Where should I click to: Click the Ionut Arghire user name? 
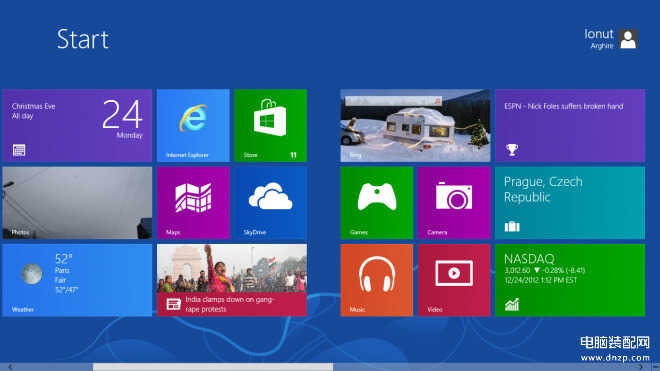coord(599,39)
